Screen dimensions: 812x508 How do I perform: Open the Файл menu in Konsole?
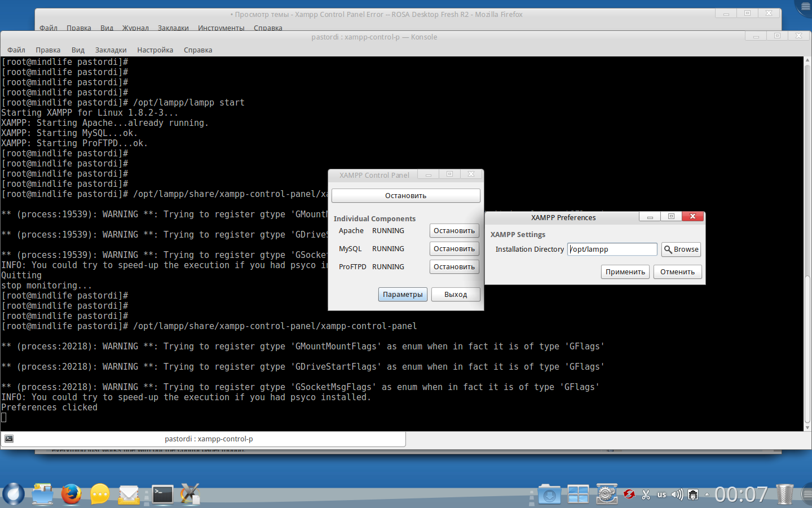(16, 50)
